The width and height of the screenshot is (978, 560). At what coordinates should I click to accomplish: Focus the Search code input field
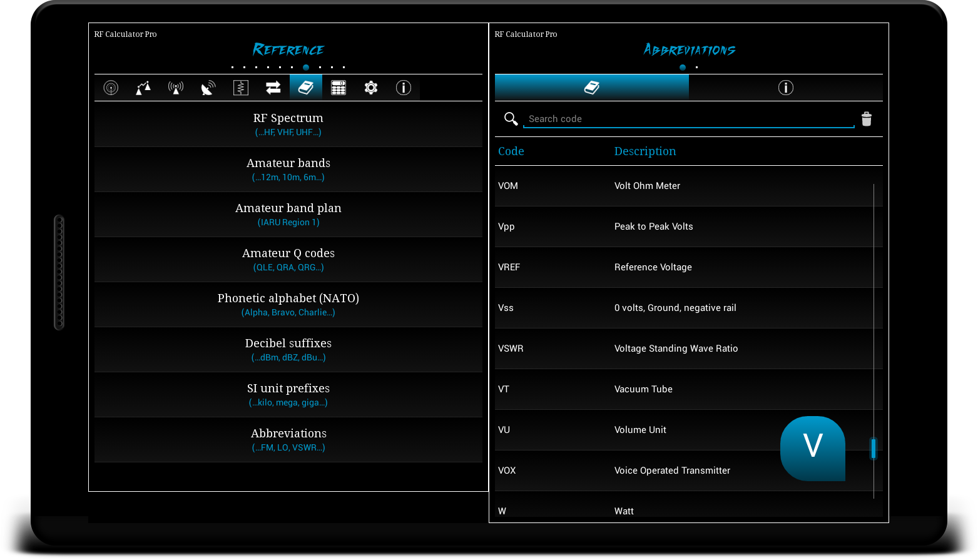click(688, 119)
